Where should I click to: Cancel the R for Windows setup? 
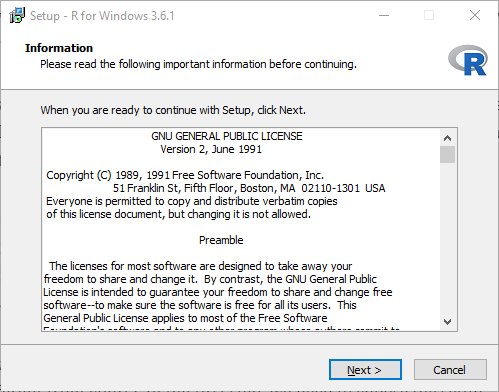point(450,369)
